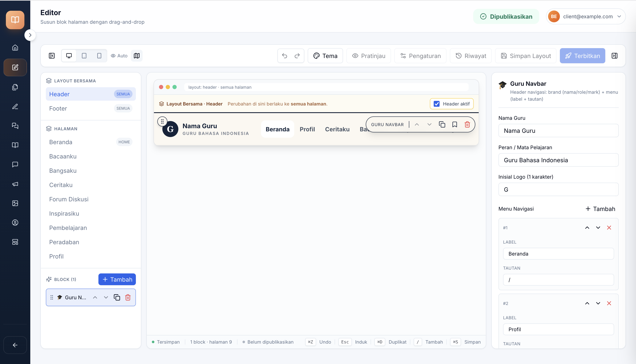Viewport: 636px width, 364px height.
Task: Add navigation menu item via Tambah
Action: [600, 209]
